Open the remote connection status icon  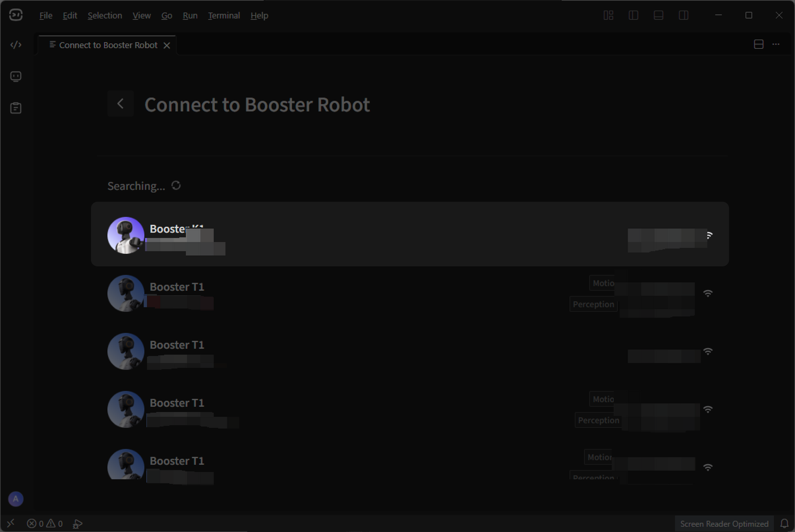11,523
